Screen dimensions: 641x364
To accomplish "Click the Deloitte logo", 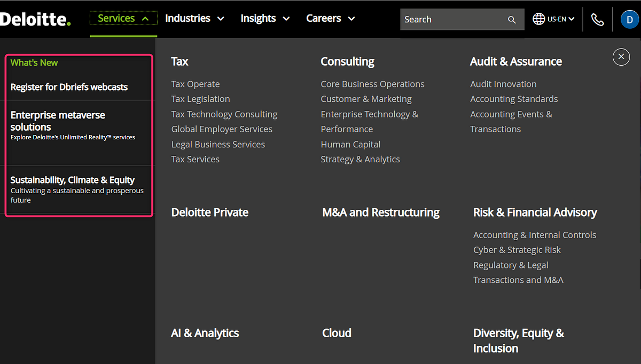I will coord(35,19).
